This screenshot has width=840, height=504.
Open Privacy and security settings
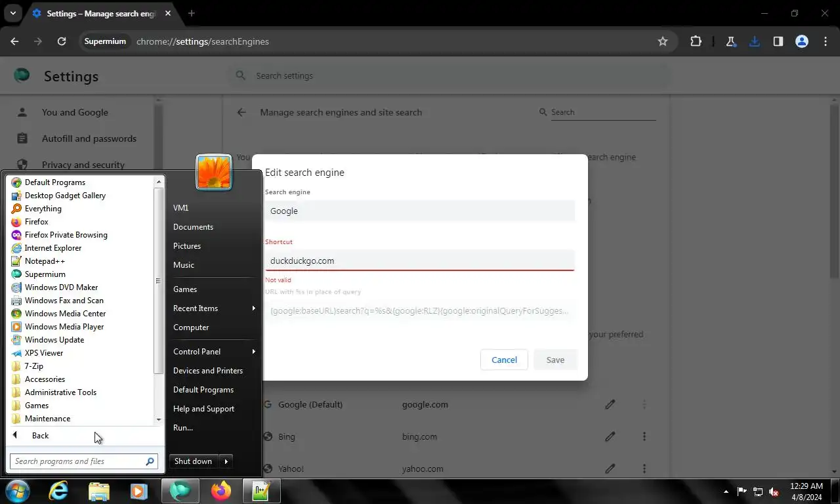pyautogui.click(x=83, y=165)
